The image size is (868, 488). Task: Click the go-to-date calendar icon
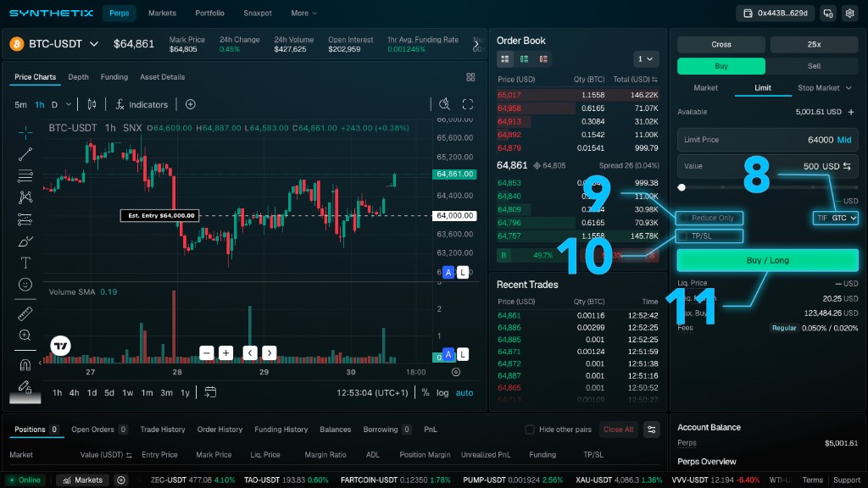tap(210, 392)
